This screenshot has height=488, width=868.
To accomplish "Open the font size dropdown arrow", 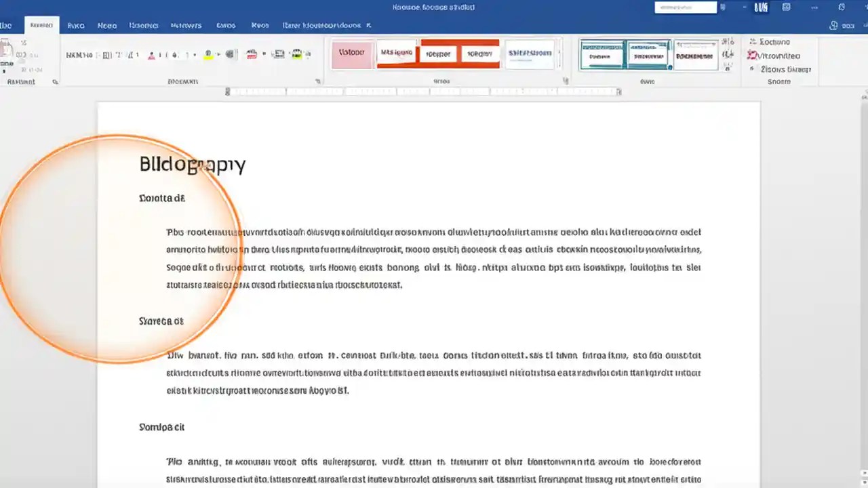I will point(100,55).
